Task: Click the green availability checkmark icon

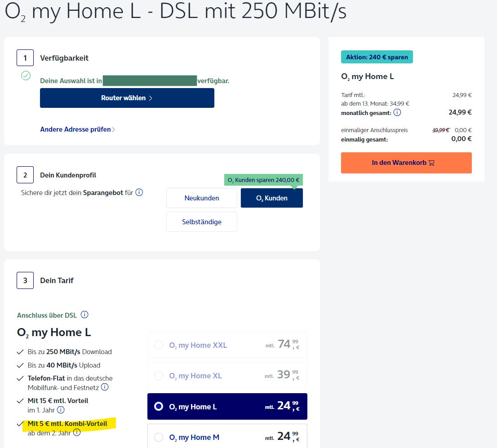Action: coord(26,75)
